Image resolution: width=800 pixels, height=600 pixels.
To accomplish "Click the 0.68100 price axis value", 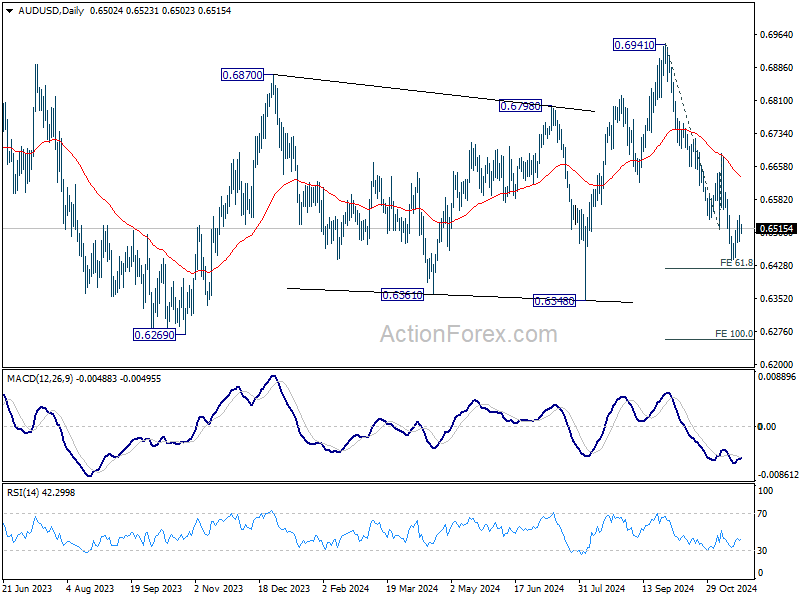I will click(x=777, y=101).
